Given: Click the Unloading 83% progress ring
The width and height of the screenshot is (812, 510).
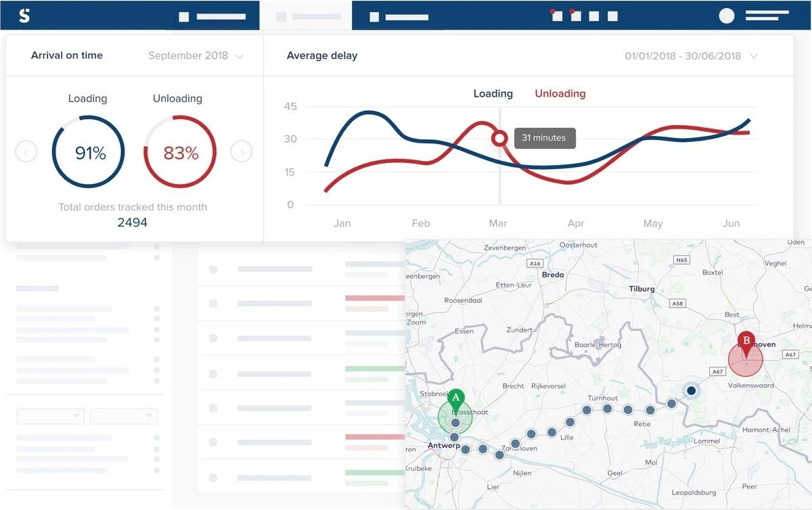Looking at the screenshot, I should tap(180, 152).
